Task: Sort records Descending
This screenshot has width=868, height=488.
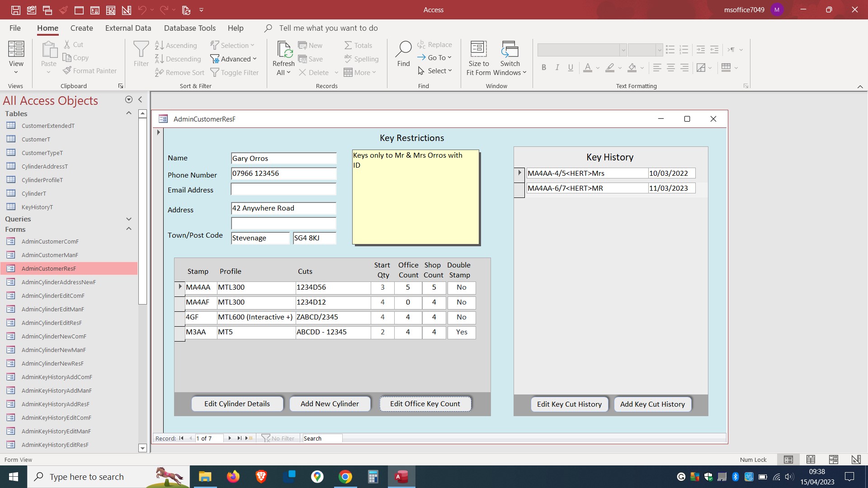Action: click(x=178, y=59)
